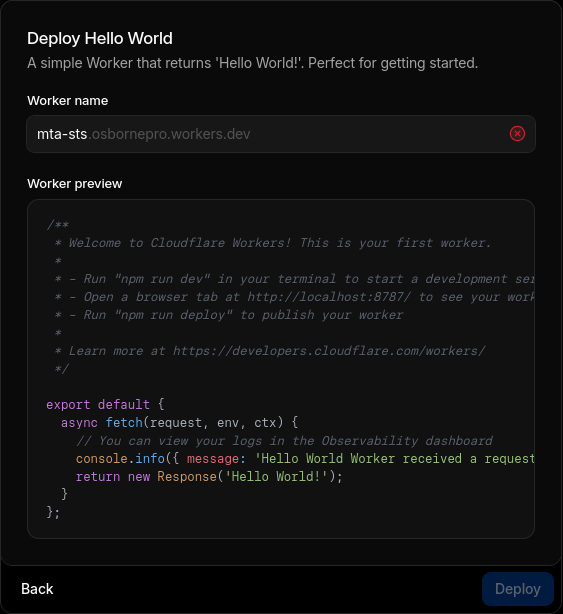Click the developers.cloudflare.com/workers/ comment line
The height and width of the screenshot is (614, 563).
point(270,351)
